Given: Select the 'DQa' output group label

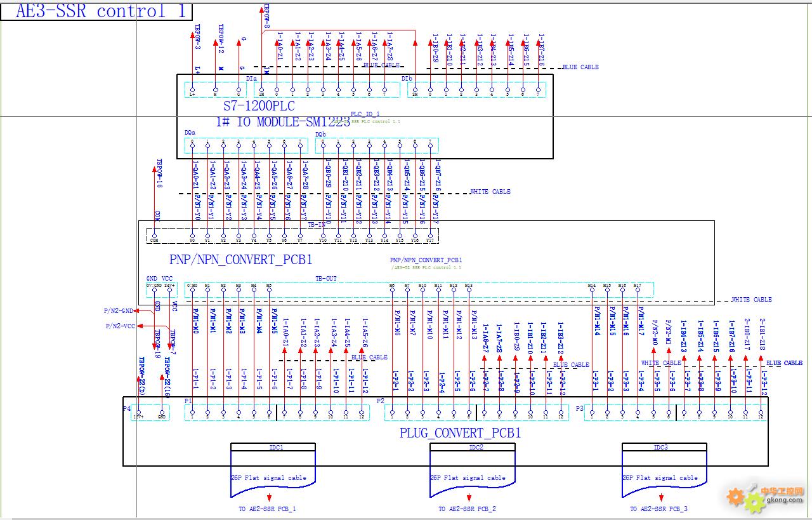Looking at the screenshot, I should coord(190,133).
